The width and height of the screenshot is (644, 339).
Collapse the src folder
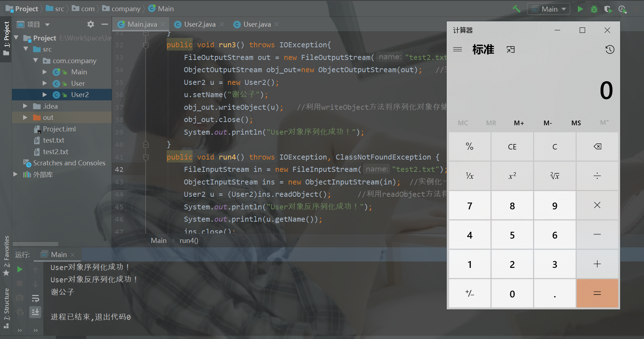click(x=26, y=49)
